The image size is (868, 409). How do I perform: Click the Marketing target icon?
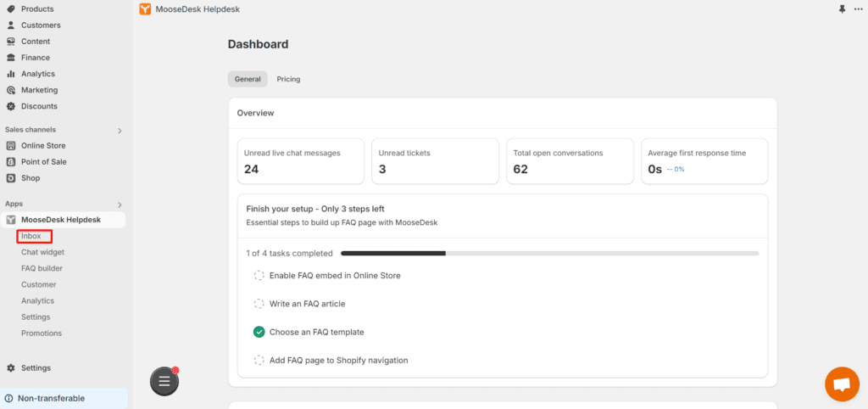pos(10,90)
